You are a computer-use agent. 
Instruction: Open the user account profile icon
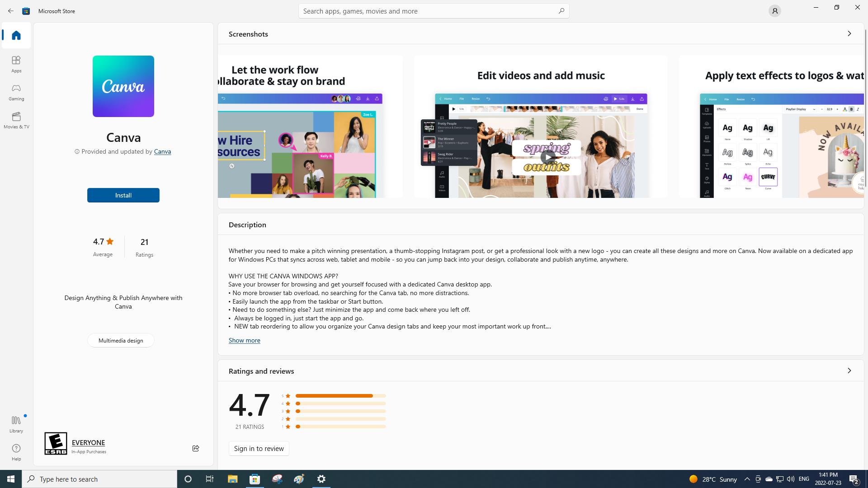774,11
